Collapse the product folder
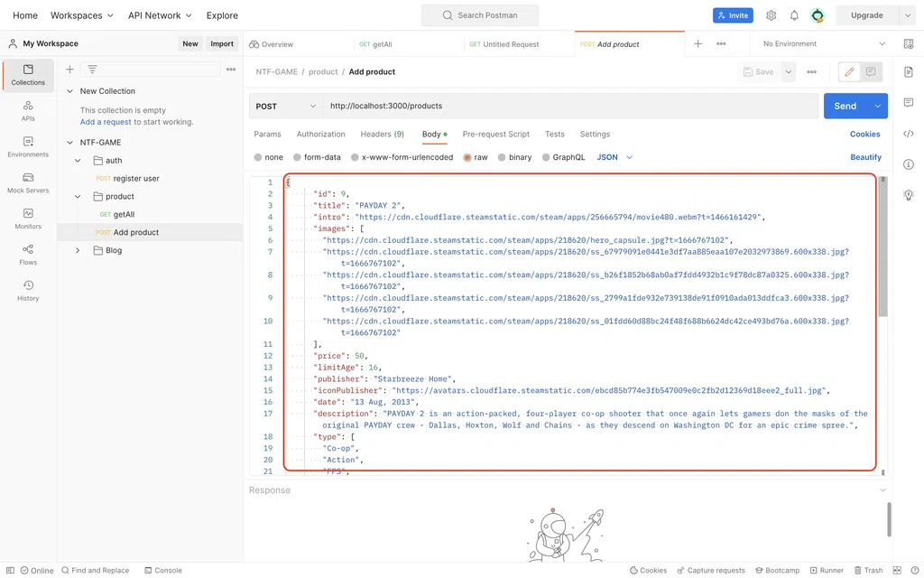The height and width of the screenshot is (578, 924). (x=78, y=196)
